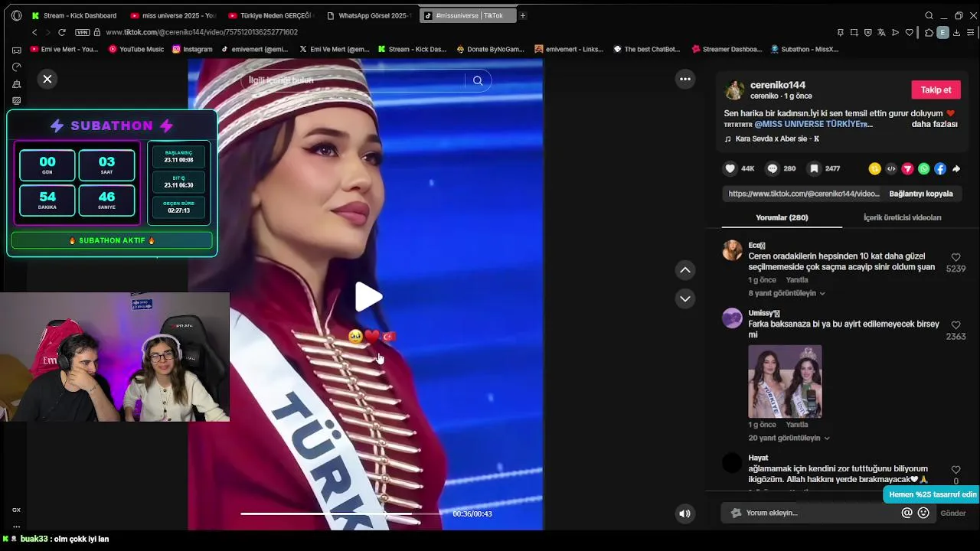Image resolution: width=980 pixels, height=551 pixels.
Task: Click the İlgili içeriği bulun search field
Action: coord(352,80)
